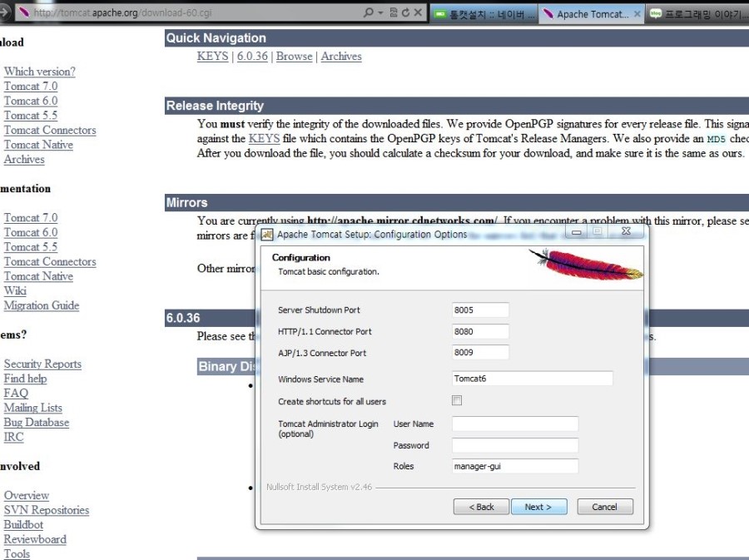Open Tomcat 6.0 under Download sidebar
Image resolution: width=749 pixels, height=560 pixels.
(x=31, y=102)
